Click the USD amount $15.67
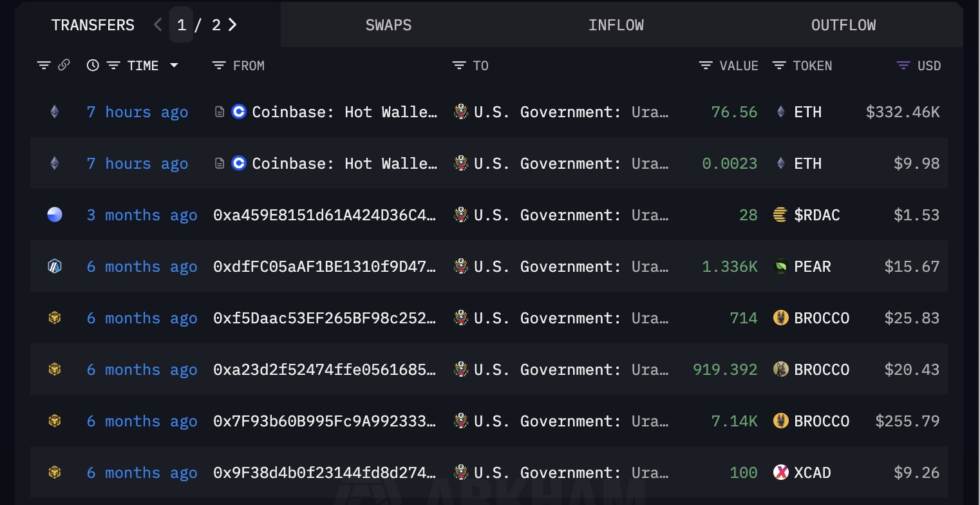980x505 pixels. pos(912,267)
